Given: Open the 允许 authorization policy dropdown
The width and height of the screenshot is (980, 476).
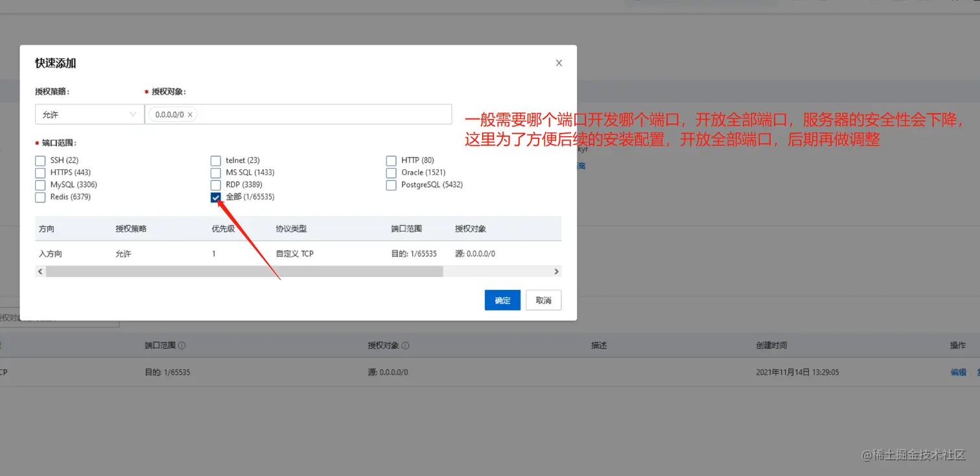Looking at the screenshot, I should [89, 113].
